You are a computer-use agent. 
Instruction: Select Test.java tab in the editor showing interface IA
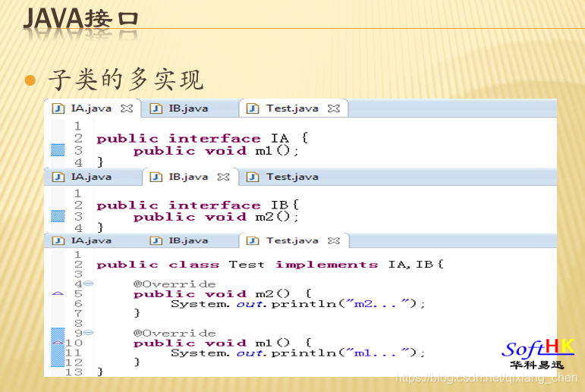(x=293, y=108)
